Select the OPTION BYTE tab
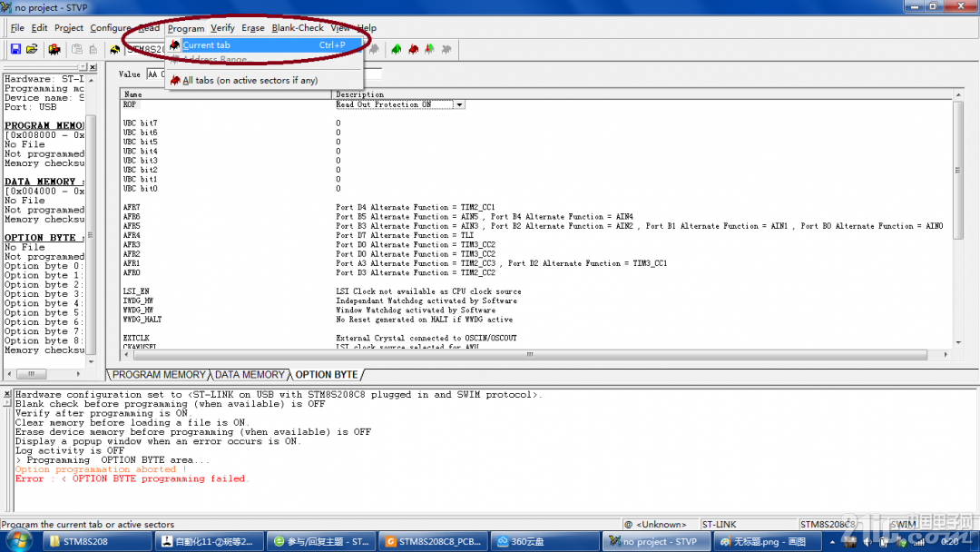Image resolution: width=980 pixels, height=552 pixels. coord(327,374)
